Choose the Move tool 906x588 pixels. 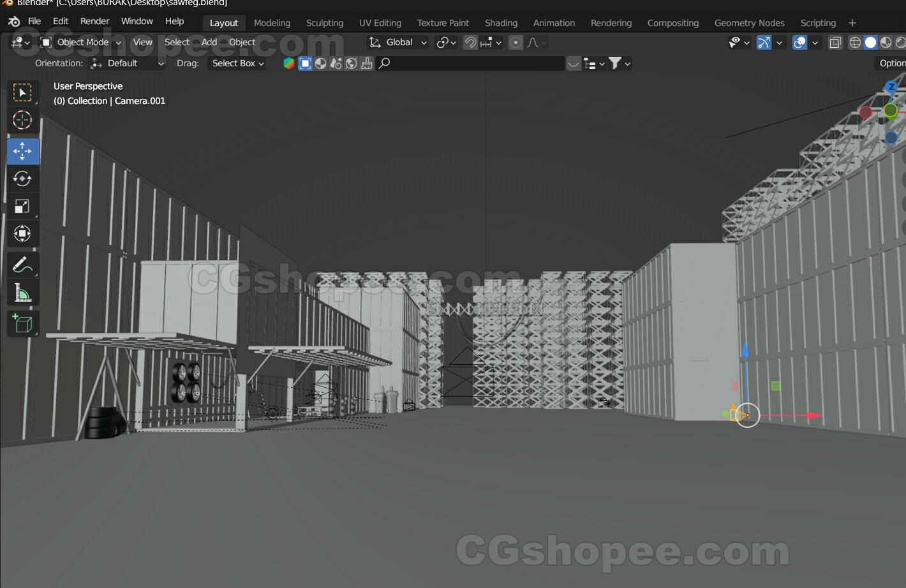pos(22,151)
